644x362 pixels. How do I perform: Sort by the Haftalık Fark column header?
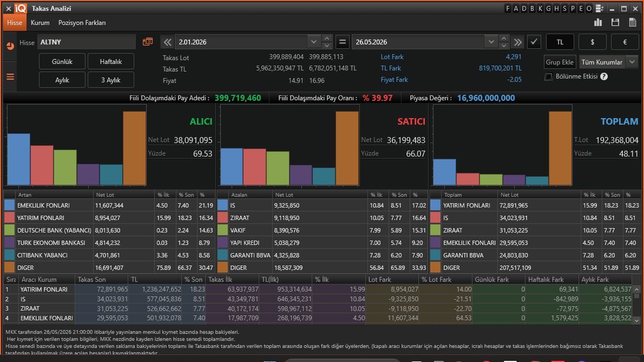(x=552, y=279)
